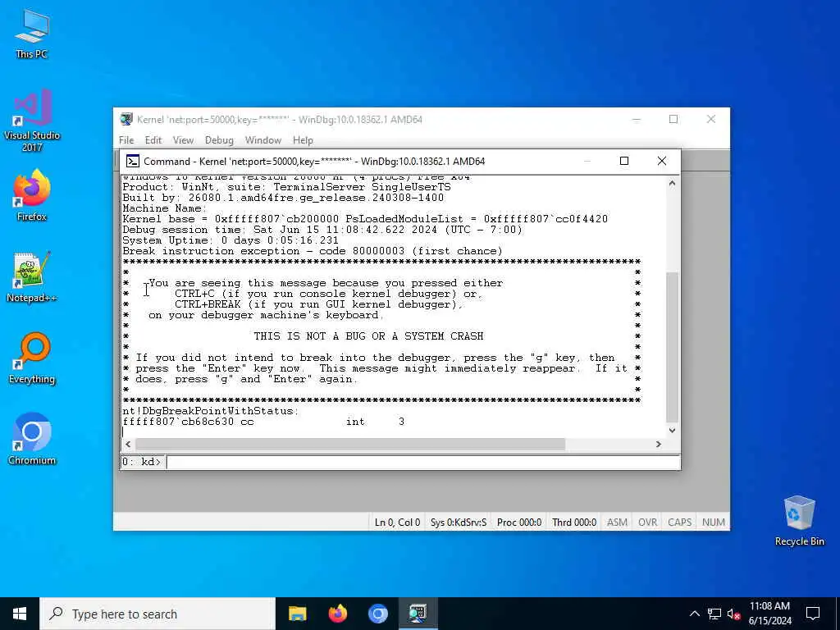This screenshot has width=840, height=630.
Task: Click the Command window scroll down arrow
Action: pos(673,430)
